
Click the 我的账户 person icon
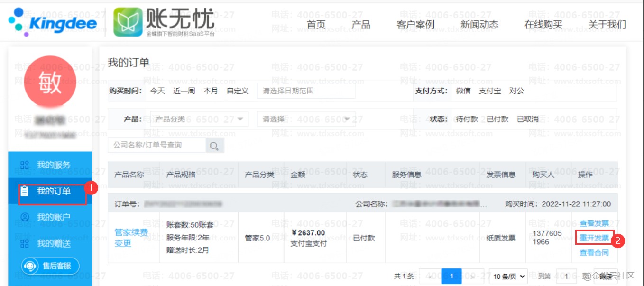click(25, 217)
